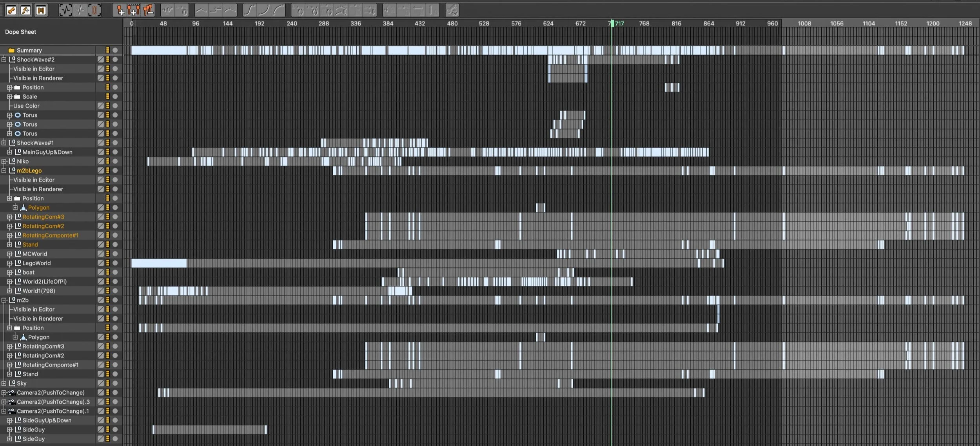This screenshot has width=980, height=446.
Task: Switch to Dope Sheet mode icon
Action: (x=11, y=10)
